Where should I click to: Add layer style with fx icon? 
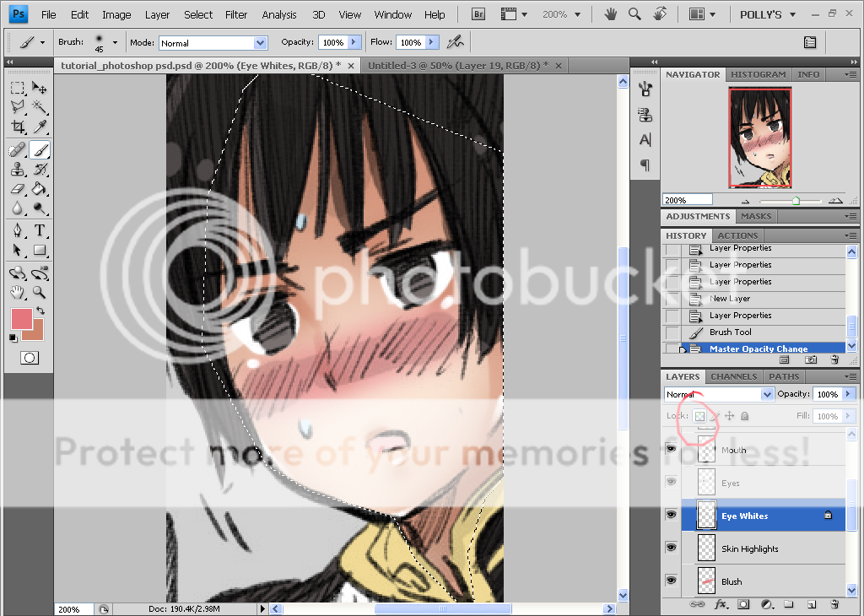721,604
